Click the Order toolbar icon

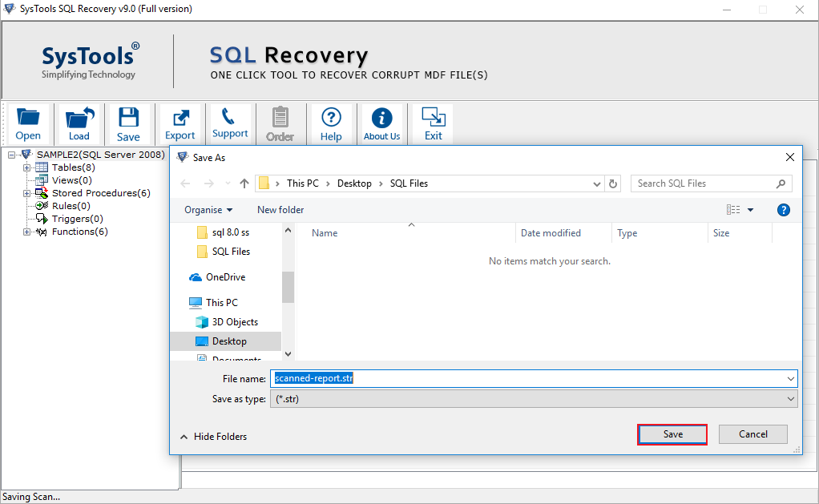coord(280,123)
